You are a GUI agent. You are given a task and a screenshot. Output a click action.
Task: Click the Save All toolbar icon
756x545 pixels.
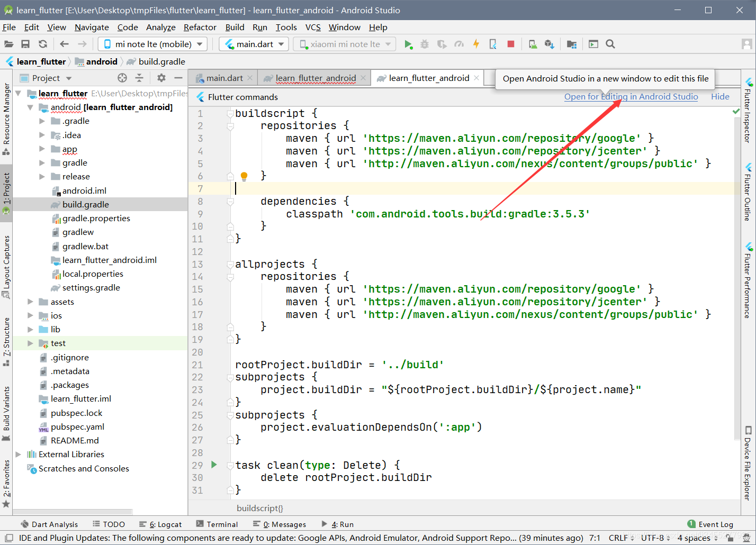(25, 44)
